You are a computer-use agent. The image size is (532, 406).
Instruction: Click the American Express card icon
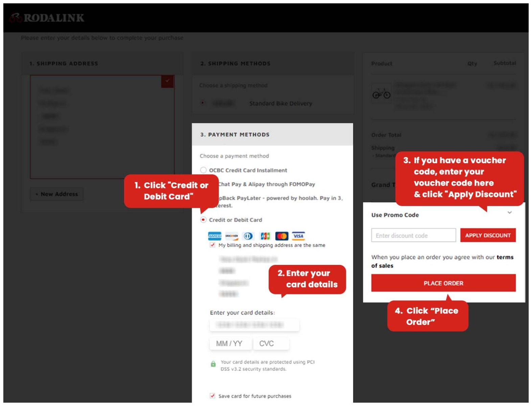point(214,236)
